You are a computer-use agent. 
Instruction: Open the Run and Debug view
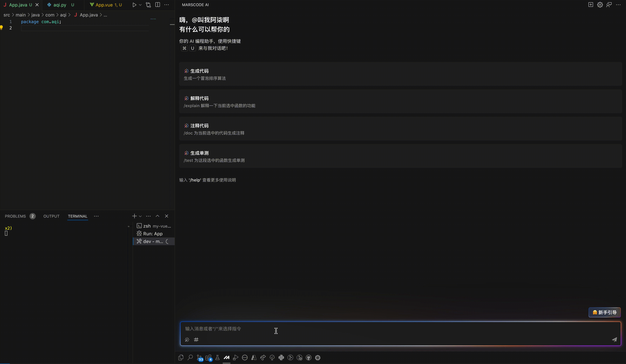(235, 358)
